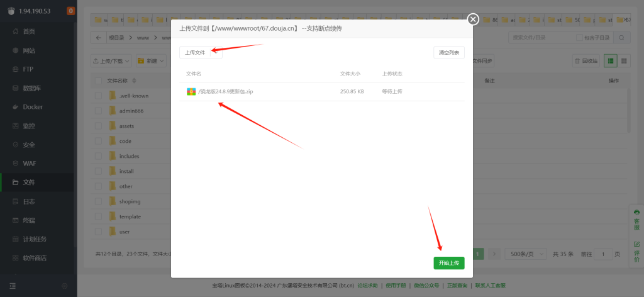Click the 网站 globe icon in sidebar
This screenshot has height=297, width=644.
tap(16, 50)
